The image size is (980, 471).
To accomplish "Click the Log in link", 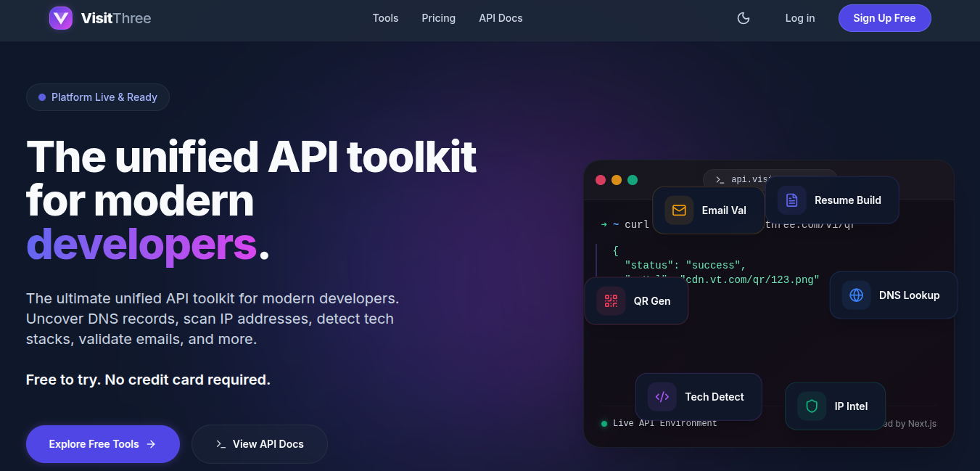I will click(799, 18).
